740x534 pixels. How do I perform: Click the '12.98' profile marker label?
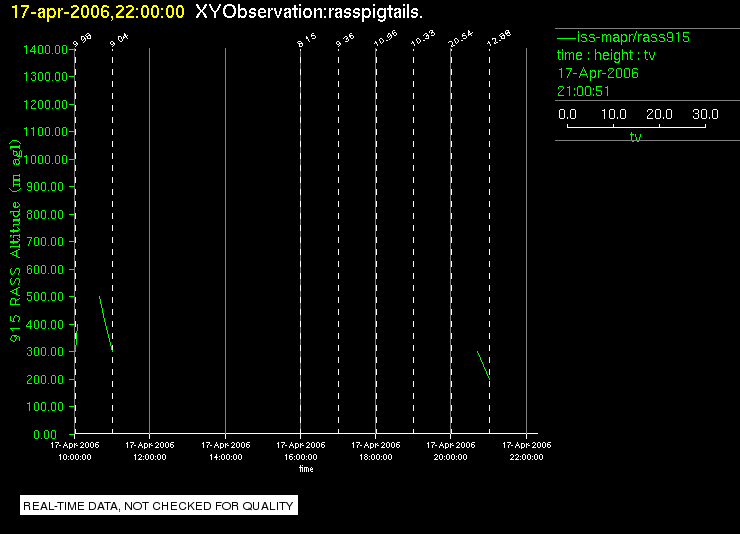(499, 39)
